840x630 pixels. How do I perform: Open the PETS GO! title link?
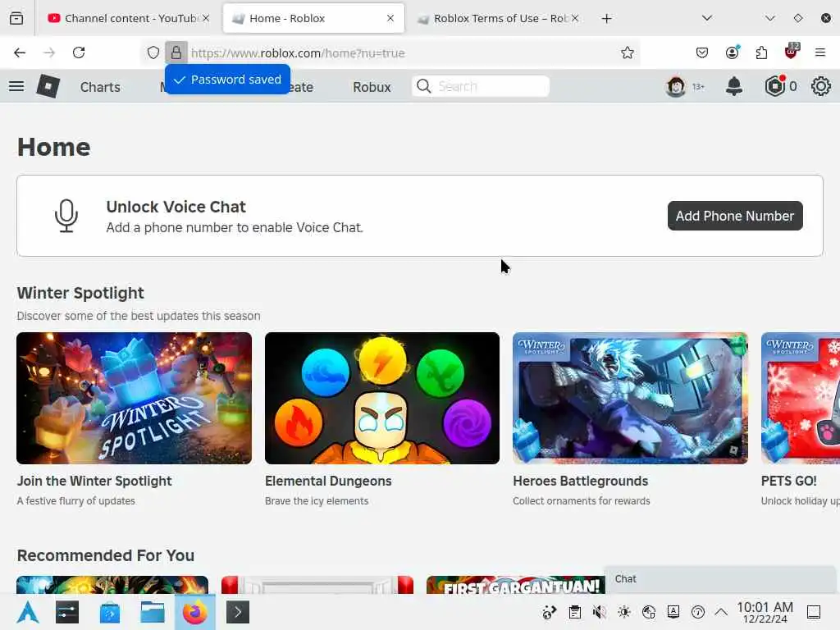tap(788, 481)
